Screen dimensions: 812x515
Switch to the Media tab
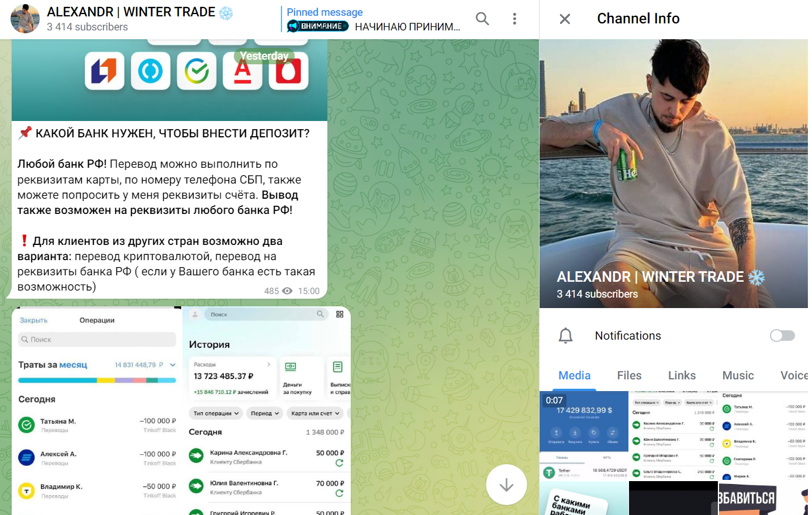click(575, 375)
